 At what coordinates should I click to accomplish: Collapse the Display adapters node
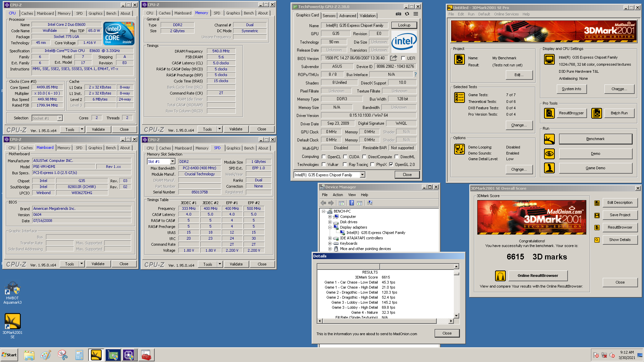coord(330,227)
